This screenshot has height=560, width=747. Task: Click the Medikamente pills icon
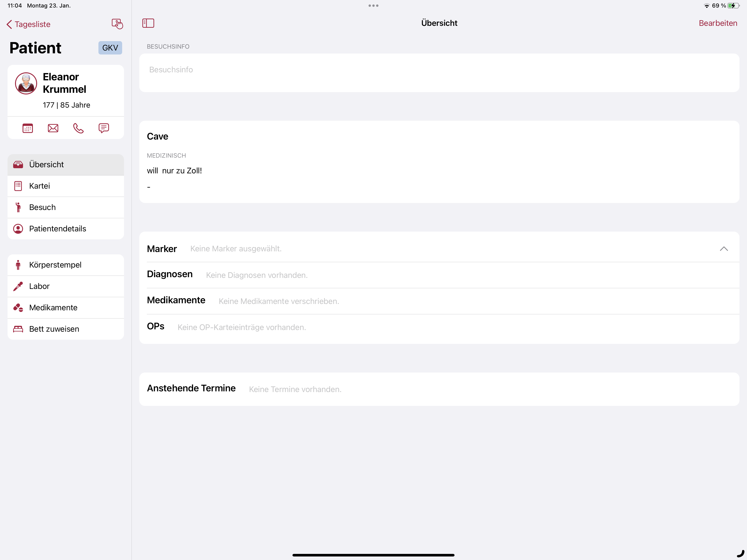pos(18,308)
